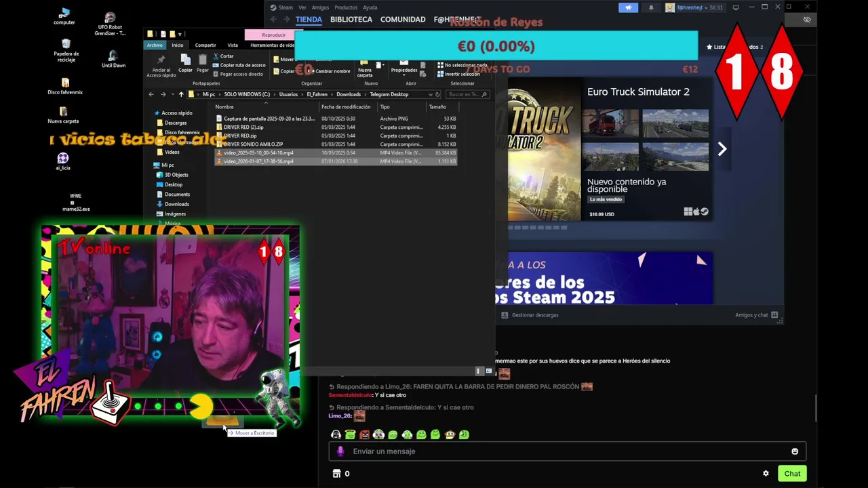The width and height of the screenshot is (868, 488).
Task: Select the highway screenshot thumbnail
Action: (675, 123)
